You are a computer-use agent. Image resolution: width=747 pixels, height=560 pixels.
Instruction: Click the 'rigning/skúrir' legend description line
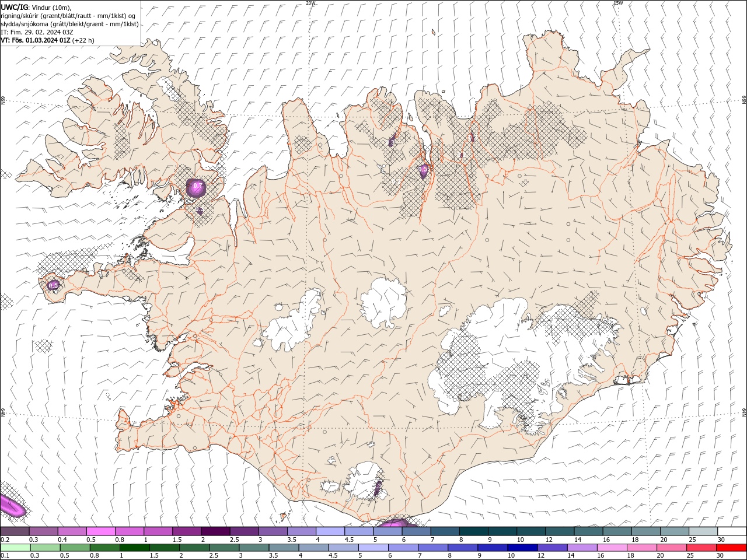coord(68,16)
